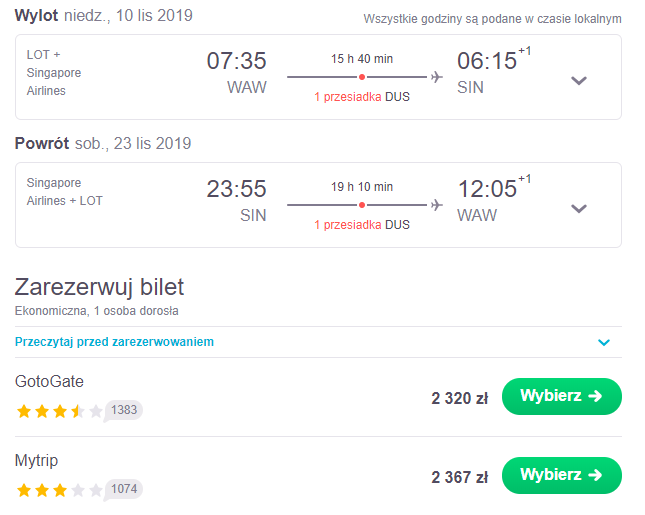Expand the outbound WAW to SIN flight details

[x=579, y=81]
